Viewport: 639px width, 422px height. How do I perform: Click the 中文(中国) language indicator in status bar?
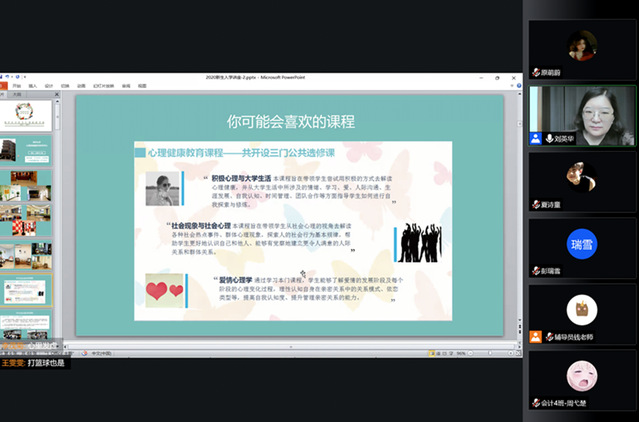(102, 352)
